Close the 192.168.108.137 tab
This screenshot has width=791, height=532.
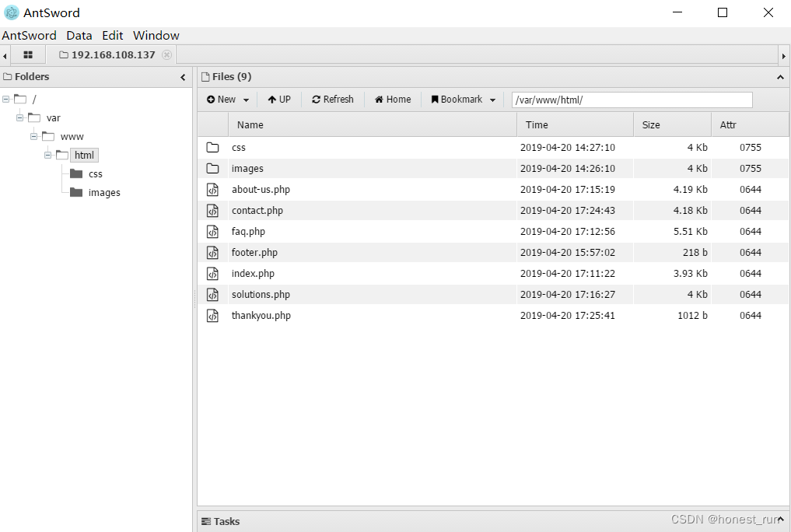pos(166,54)
